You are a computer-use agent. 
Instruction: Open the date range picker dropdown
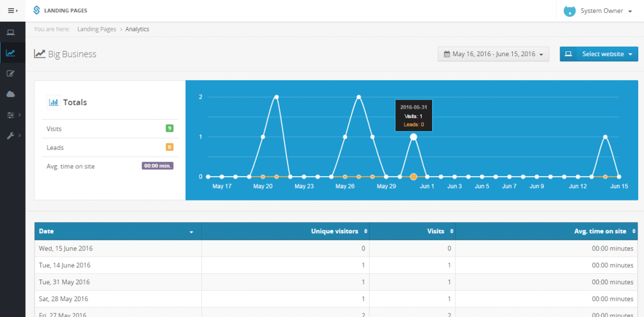494,54
